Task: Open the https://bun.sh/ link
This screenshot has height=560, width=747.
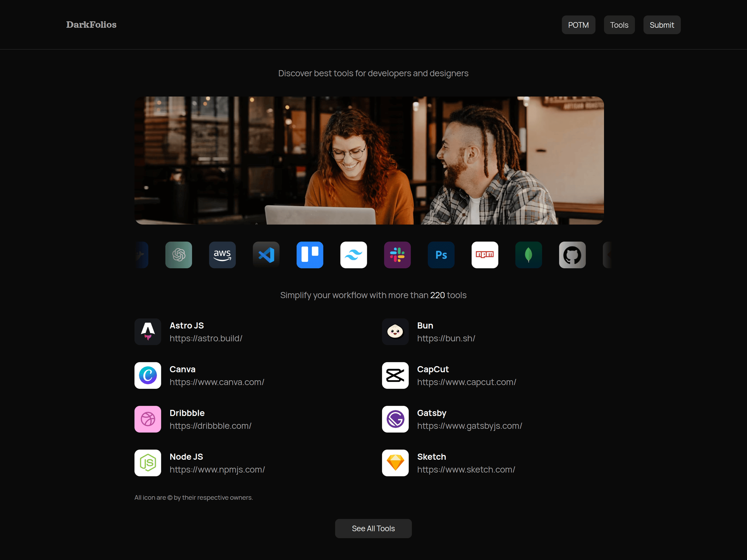Action: (x=446, y=338)
